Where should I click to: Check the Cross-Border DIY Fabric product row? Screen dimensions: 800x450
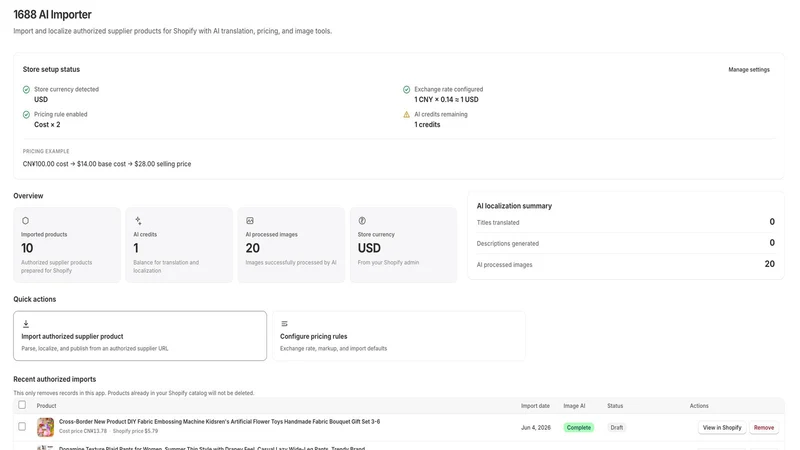(22, 427)
